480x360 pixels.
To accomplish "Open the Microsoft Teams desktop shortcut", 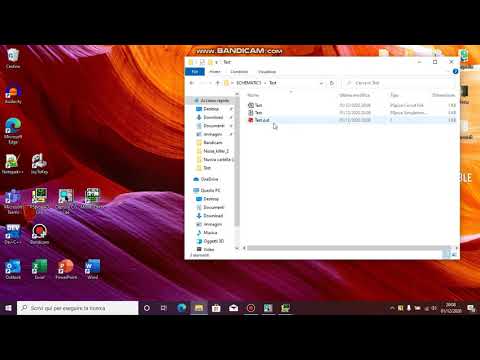I will [x=13, y=202].
